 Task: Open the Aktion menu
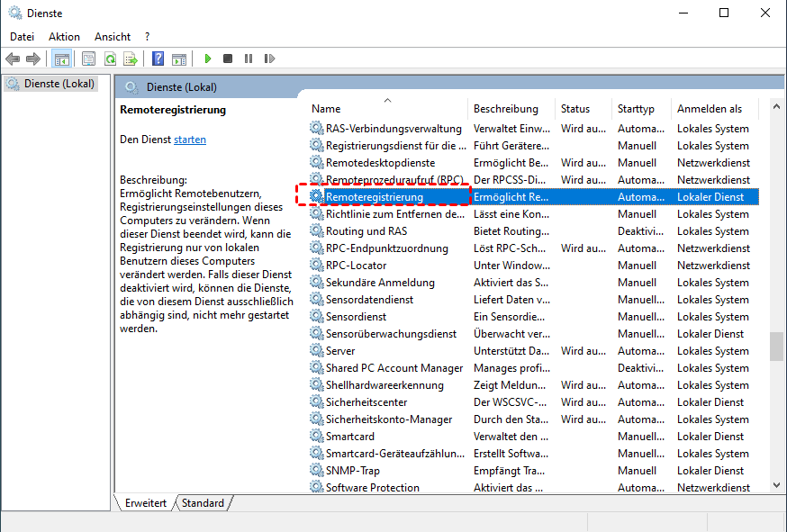pyautogui.click(x=64, y=37)
